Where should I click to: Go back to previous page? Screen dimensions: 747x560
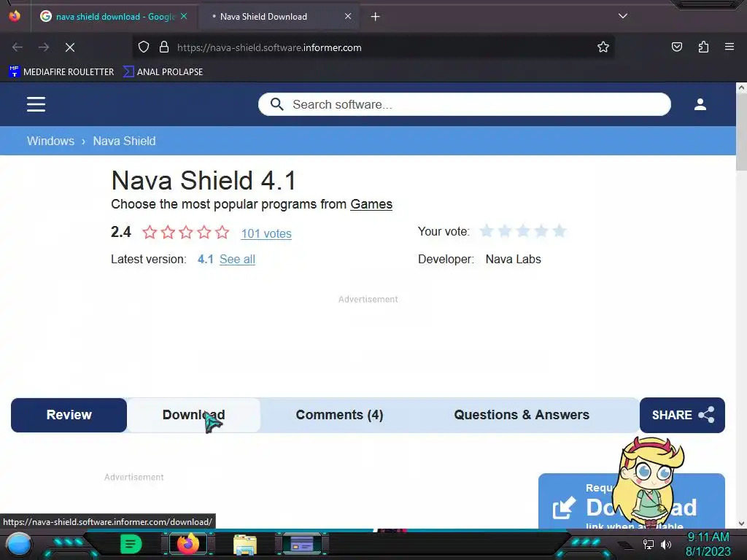18,47
